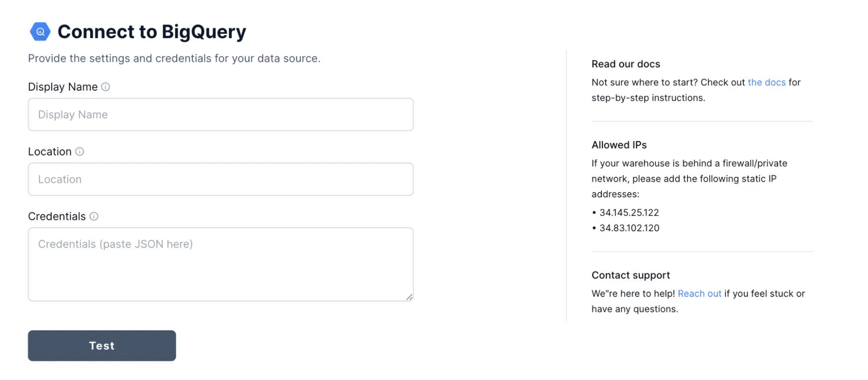Image resolution: width=868 pixels, height=380 pixels.
Task: Click the "Connect to BigQuery" heading
Action: [152, 31]
